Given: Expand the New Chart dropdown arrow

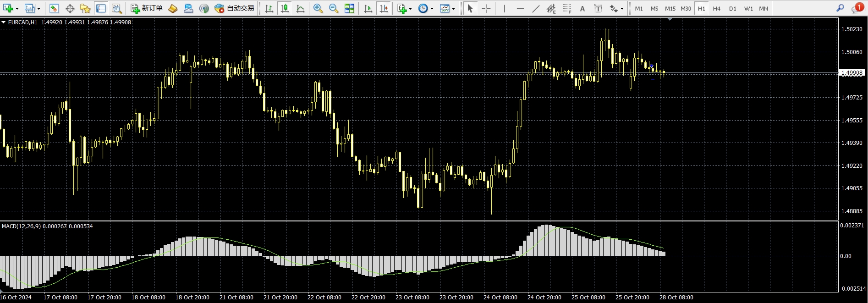Looking at the screenshot, I should pyautogui.click(x=17, y=9).
